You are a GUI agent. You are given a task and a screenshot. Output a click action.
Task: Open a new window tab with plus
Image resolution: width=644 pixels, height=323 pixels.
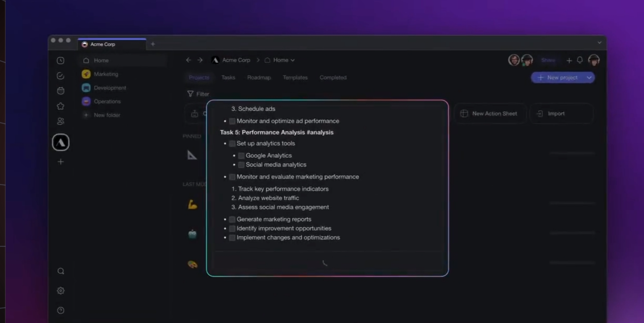pos(153,44)
